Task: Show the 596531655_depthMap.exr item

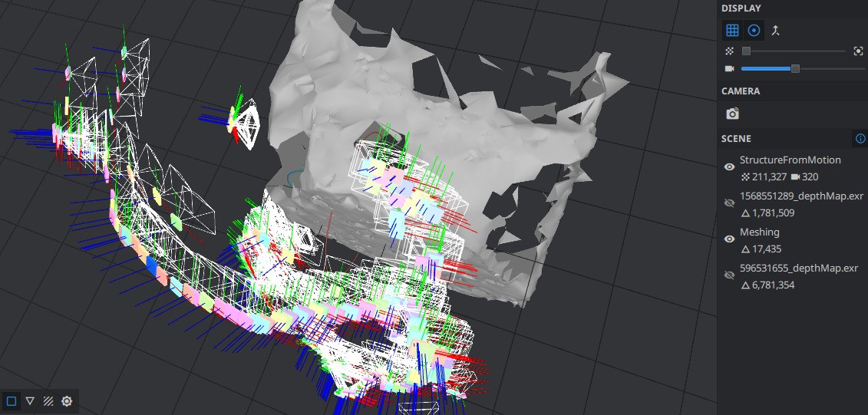Action: click(730, 275)
